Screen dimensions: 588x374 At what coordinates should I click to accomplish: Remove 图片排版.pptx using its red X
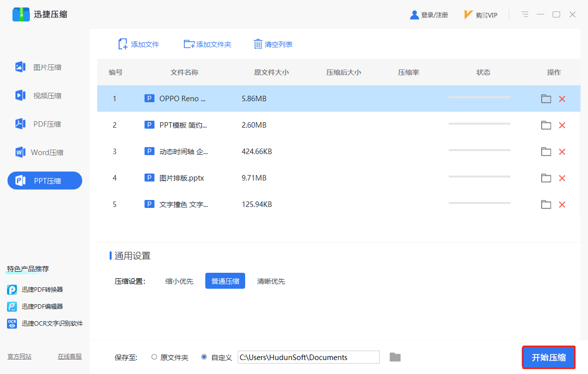tap(562, 178)
